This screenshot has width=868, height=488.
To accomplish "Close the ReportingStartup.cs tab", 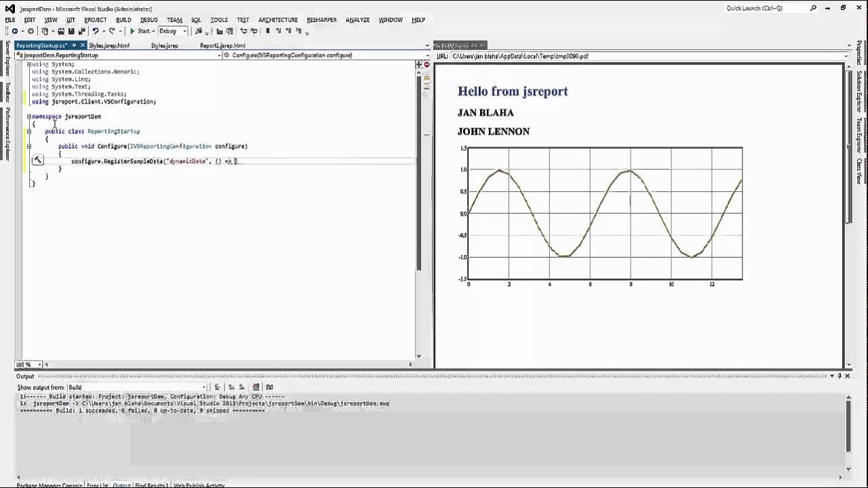I will click(x=82, y=45).
